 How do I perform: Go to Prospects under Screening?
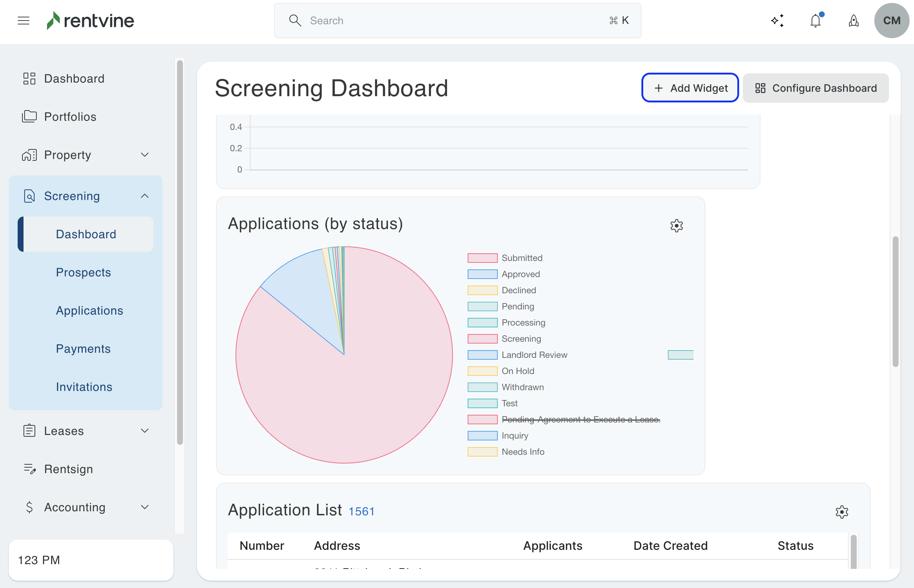pyautogui.click(x=83, y=273)
